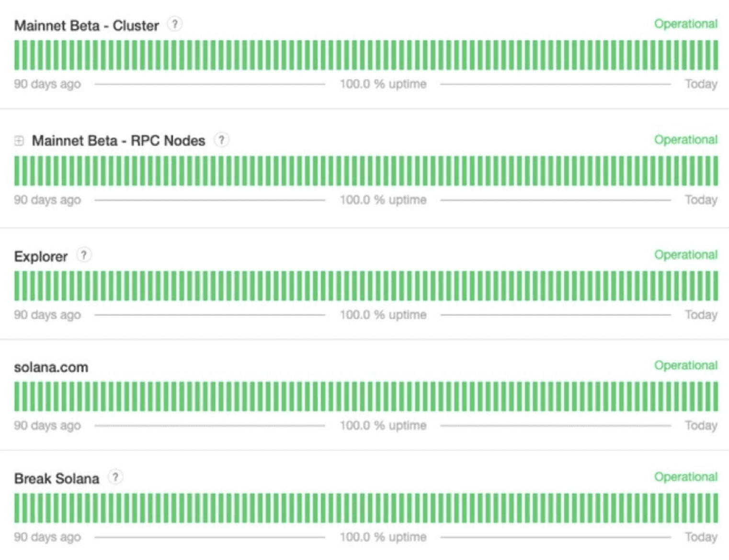Click first day bar in solana.com uptime chart

point(17,396)
